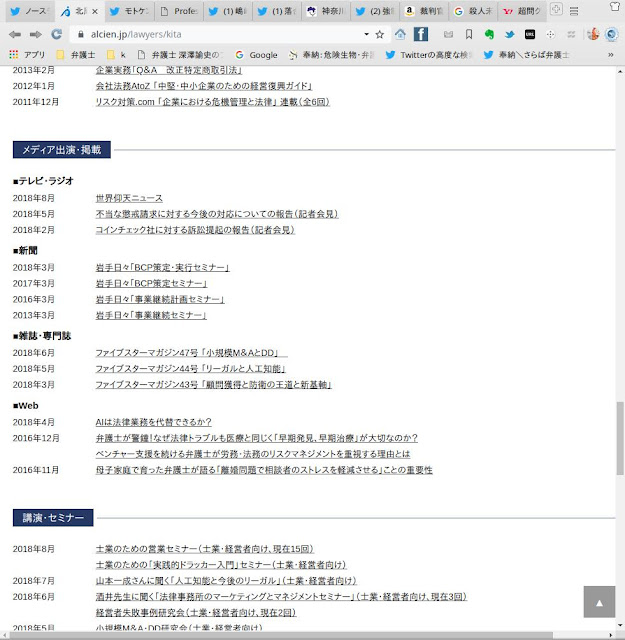This screenshot has height=640, width=625.
Task: Click the mail envelope toolbar icon
Action: 448,35
